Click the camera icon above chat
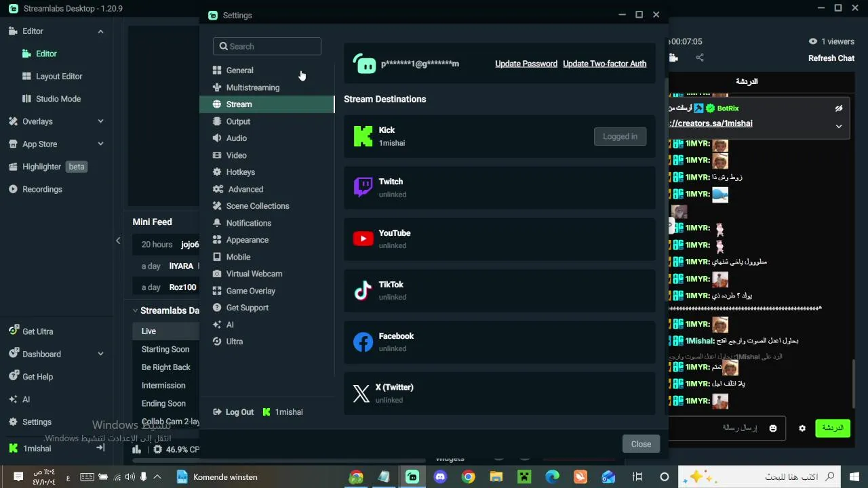This screenshot has width=868, height=488. [673, 58]
